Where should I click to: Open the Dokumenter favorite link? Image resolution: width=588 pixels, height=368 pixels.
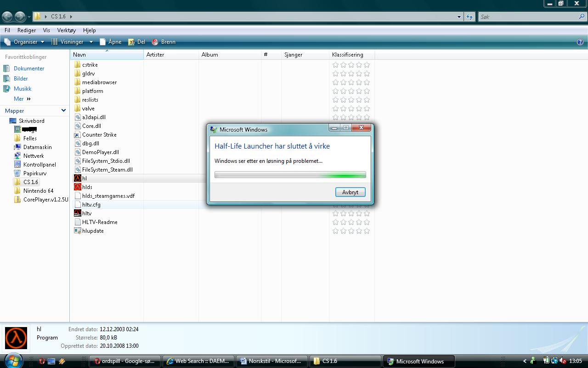pos(29,69)
